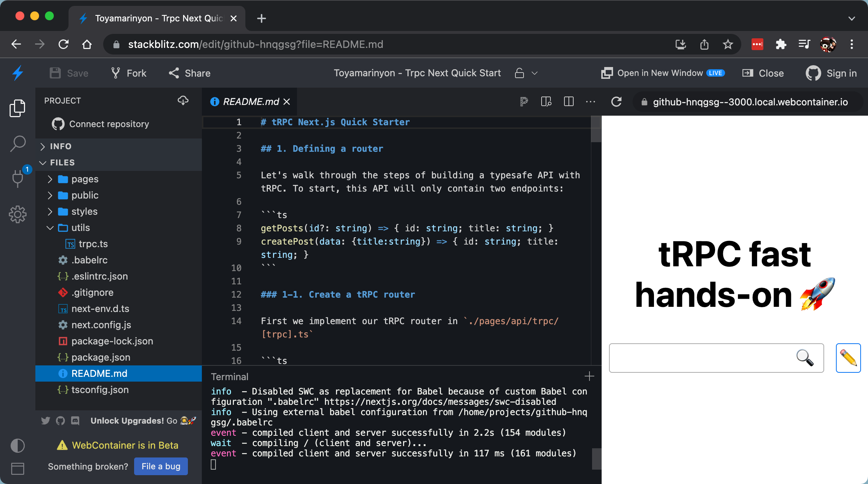Viewport: 868px width, 484px height.
Task: Select the INFO section header
Action: point(61,146)
